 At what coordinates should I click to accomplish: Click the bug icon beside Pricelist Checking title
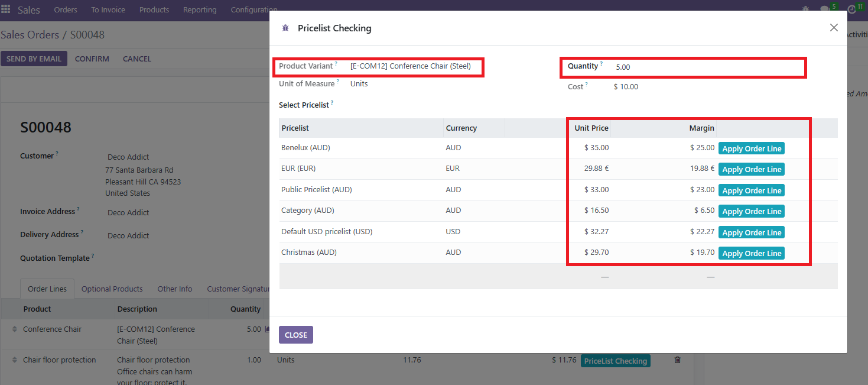pos(285,28)
